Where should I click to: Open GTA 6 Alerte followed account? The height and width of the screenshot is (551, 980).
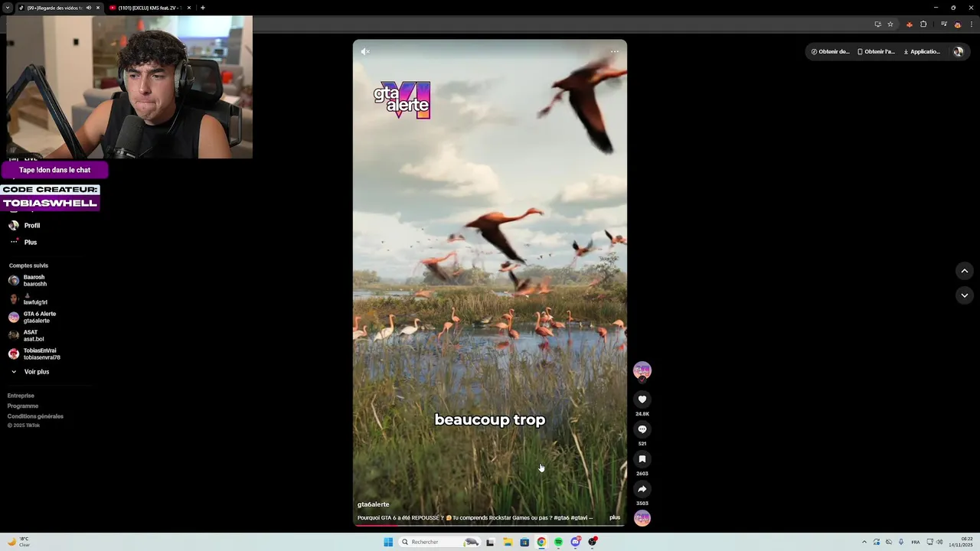coord(32,318)
